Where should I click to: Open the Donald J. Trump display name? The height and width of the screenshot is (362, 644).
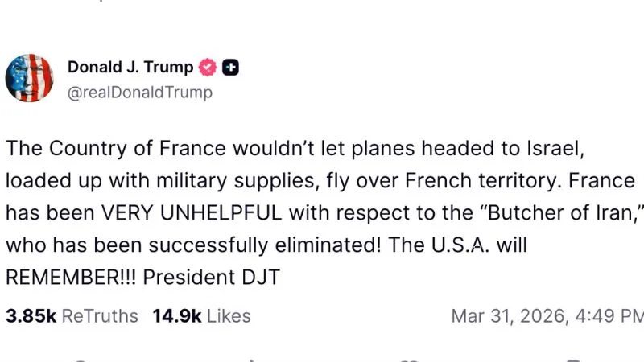[131, 68]
